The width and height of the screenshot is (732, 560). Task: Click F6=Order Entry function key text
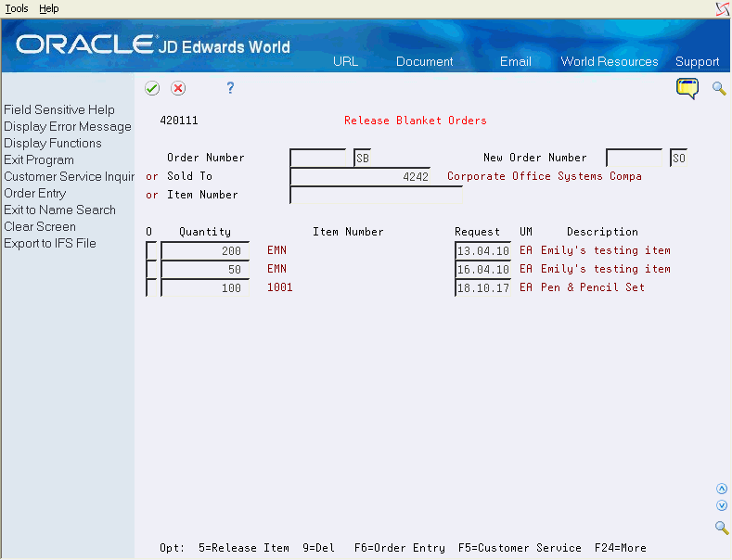400,548
